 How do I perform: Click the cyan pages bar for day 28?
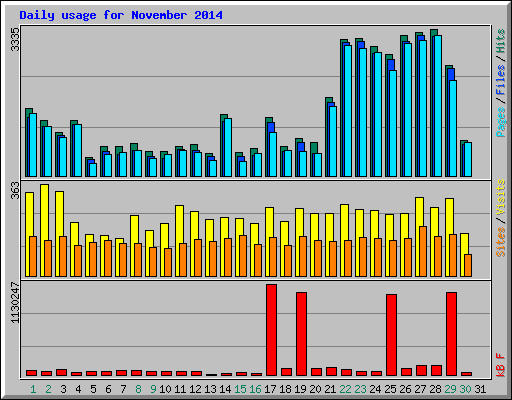tap(438, 106)
